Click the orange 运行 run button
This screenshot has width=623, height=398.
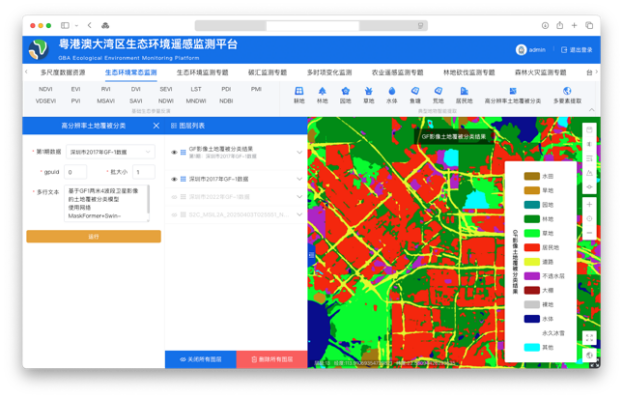94,236
